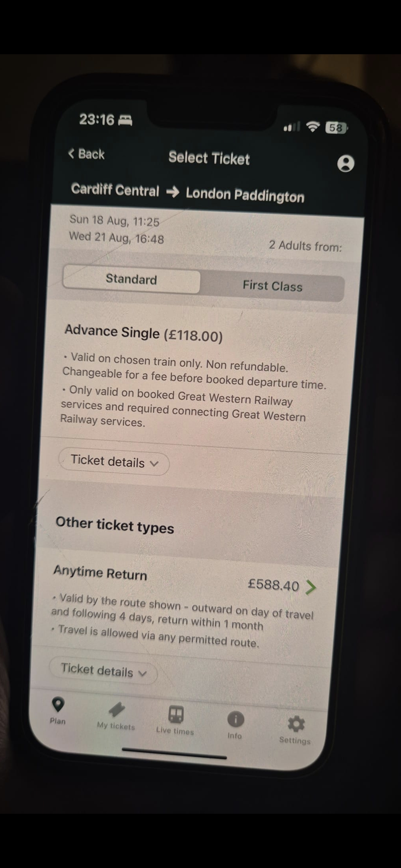Switch to First Class segment
Image resolution: width=401 pixels, height=868 pixels.
(x=273, y=286)
